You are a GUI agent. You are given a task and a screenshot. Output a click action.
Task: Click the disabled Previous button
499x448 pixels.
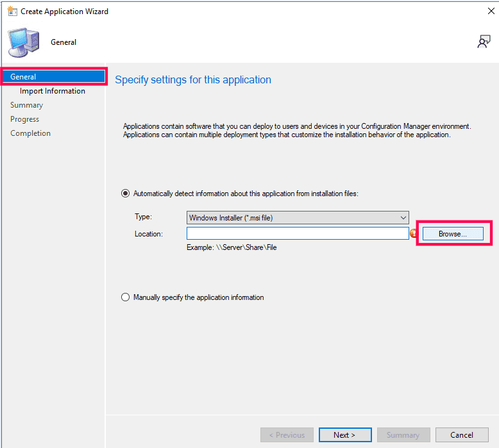[287, 435]
